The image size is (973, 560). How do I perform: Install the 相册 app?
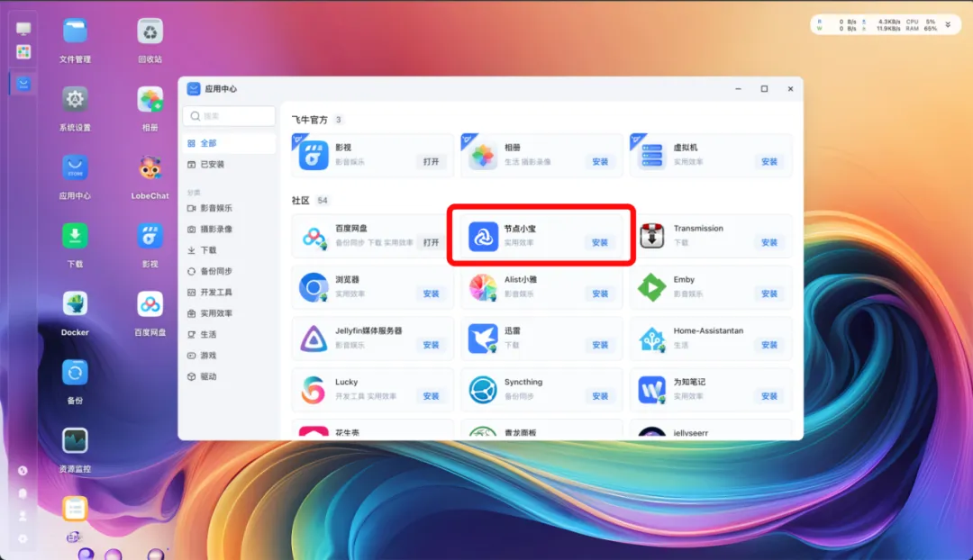click(x=600, y=162)
